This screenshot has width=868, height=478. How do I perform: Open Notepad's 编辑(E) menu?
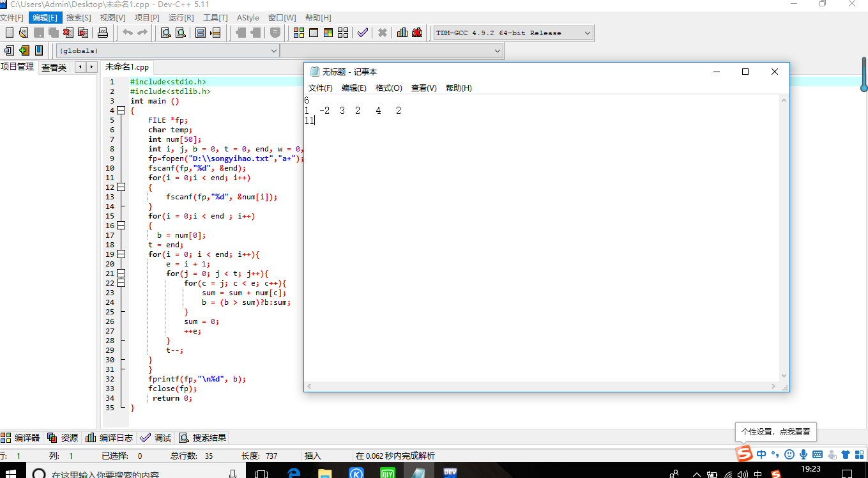click(x=354, y=88)
